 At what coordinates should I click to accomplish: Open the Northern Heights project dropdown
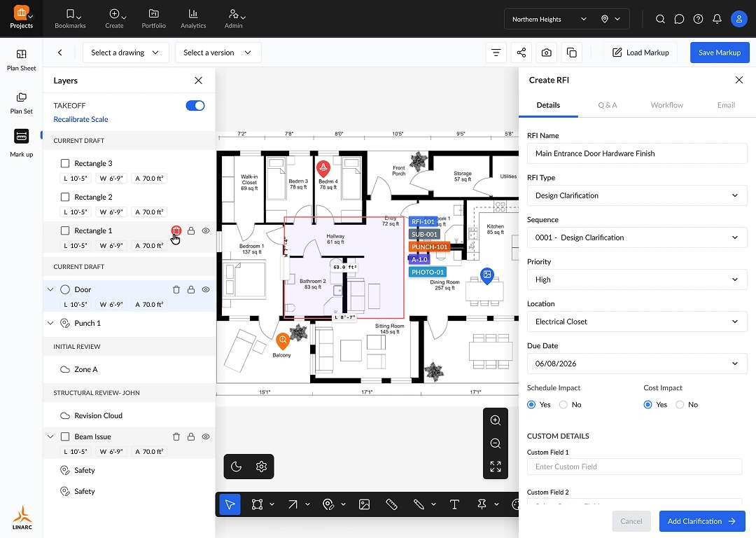549,19
